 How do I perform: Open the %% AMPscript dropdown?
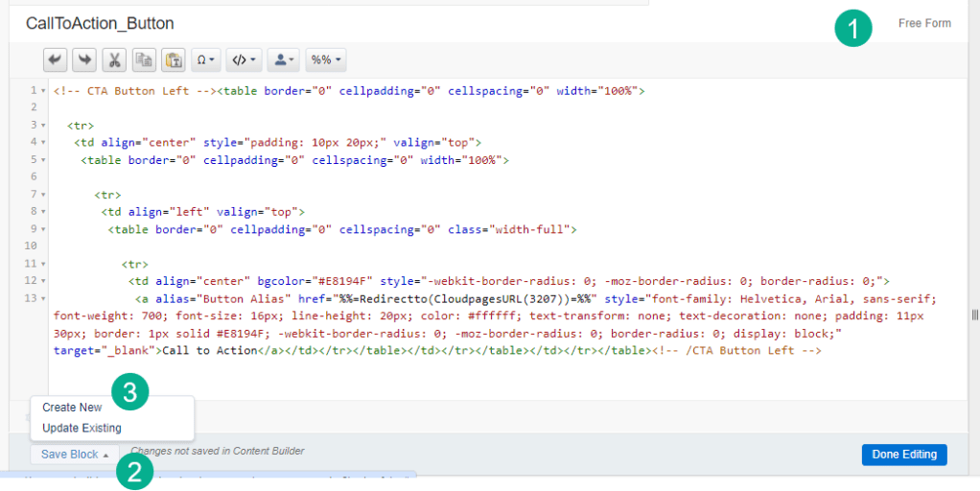coord(325,59)
